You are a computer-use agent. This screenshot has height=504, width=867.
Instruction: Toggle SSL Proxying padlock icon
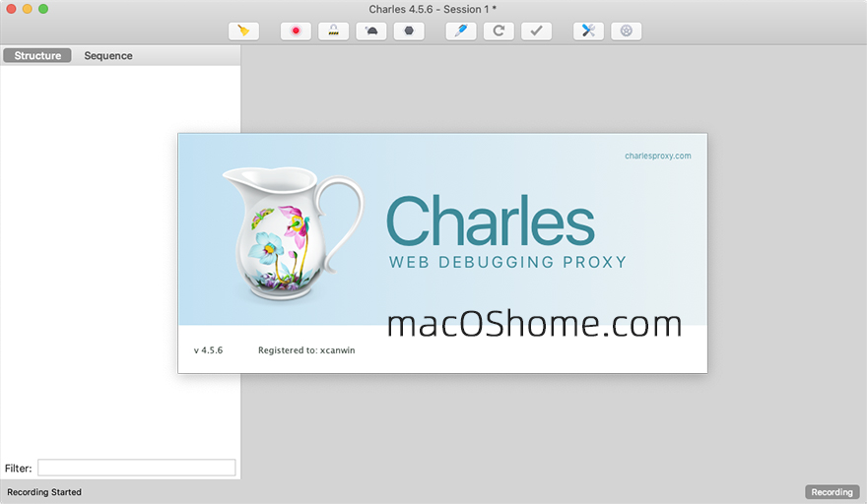tap(333, 31)
